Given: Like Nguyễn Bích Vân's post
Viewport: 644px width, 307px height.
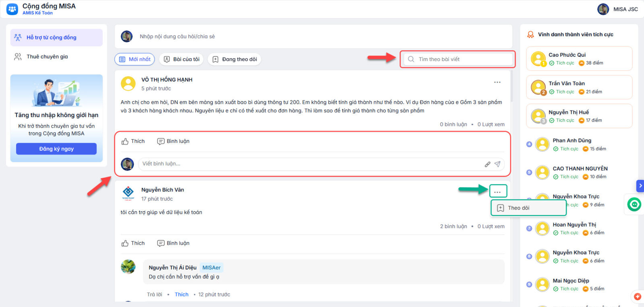Looking at the screenshot, I should pyautogui.click(x=133, y=243).
